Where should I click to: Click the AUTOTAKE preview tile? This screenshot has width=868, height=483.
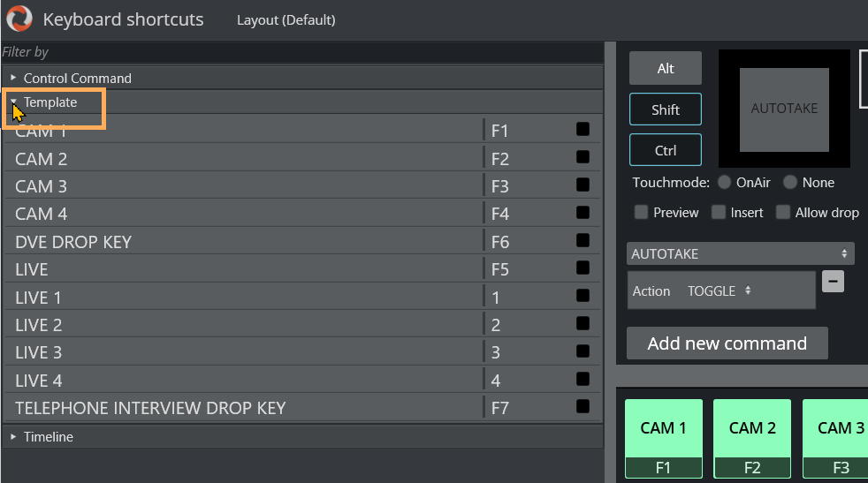point(784,109)
